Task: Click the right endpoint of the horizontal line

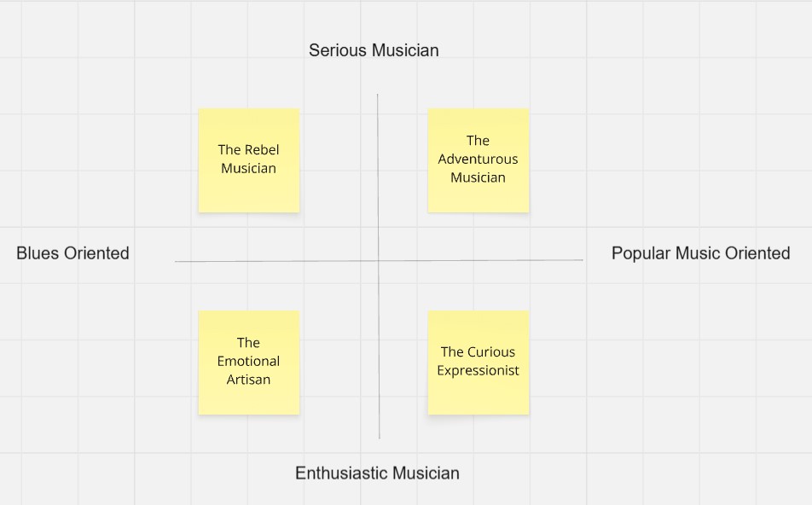Action: tap(583, 260)
